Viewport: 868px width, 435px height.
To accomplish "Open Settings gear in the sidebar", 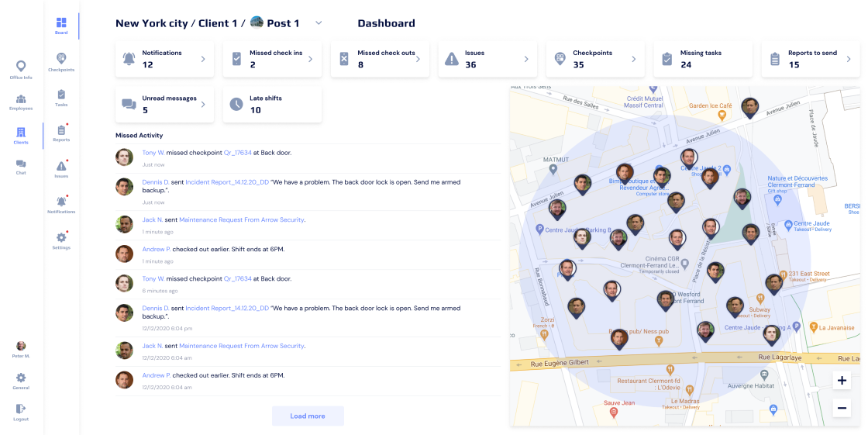I will tap(61, 238).
